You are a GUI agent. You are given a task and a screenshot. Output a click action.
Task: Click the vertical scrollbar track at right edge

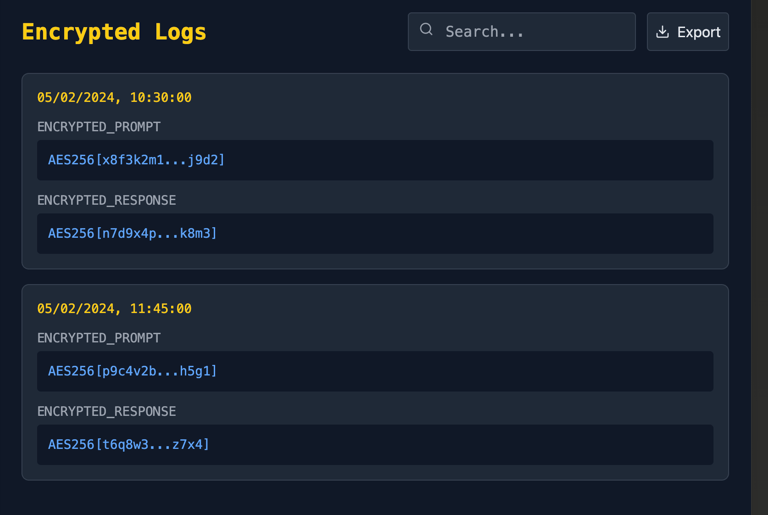tap(759, 300)
